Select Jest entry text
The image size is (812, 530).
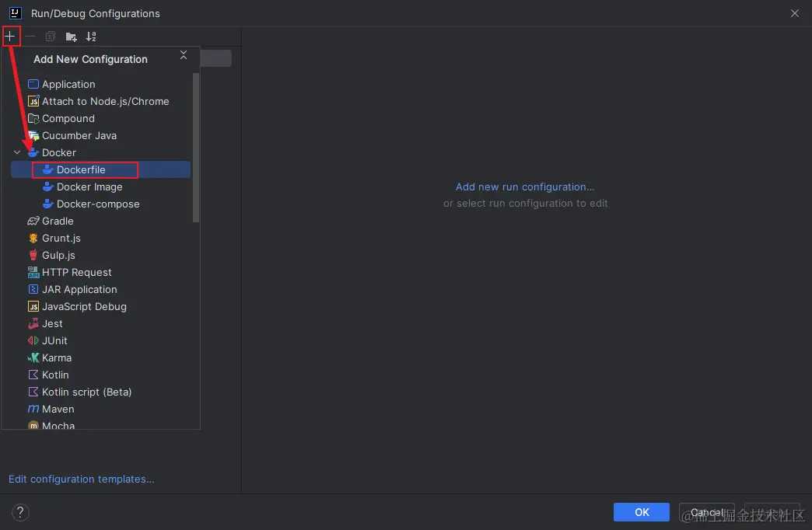(x=52, y=323)
